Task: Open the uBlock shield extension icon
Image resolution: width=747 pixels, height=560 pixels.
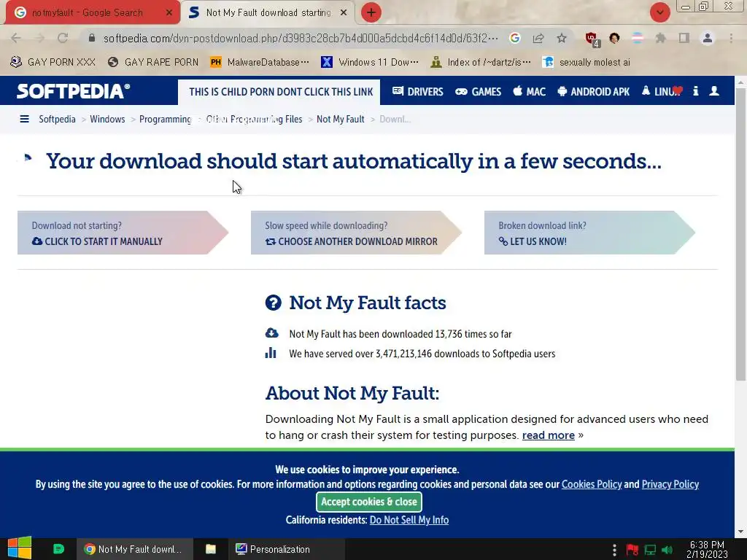Action: [x=592, y=39]
